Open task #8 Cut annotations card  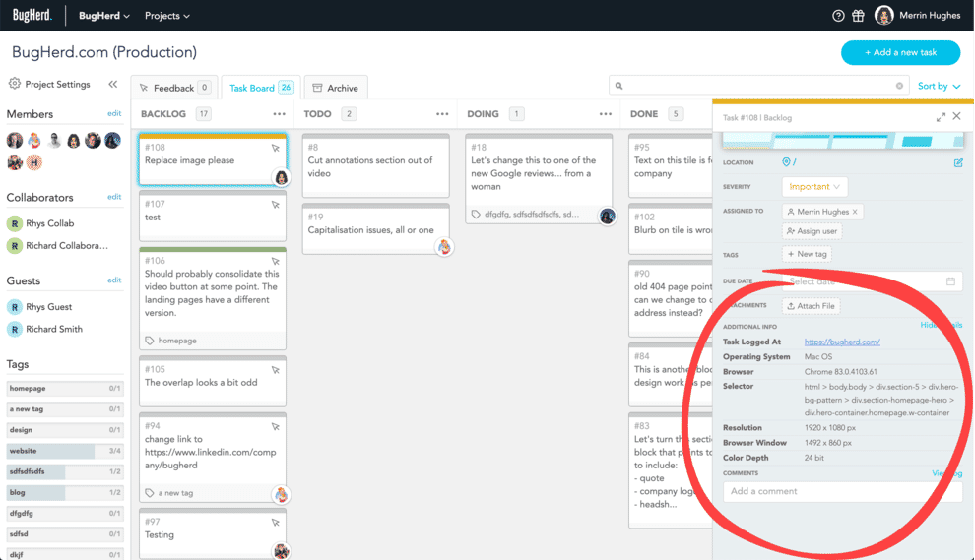375,166
